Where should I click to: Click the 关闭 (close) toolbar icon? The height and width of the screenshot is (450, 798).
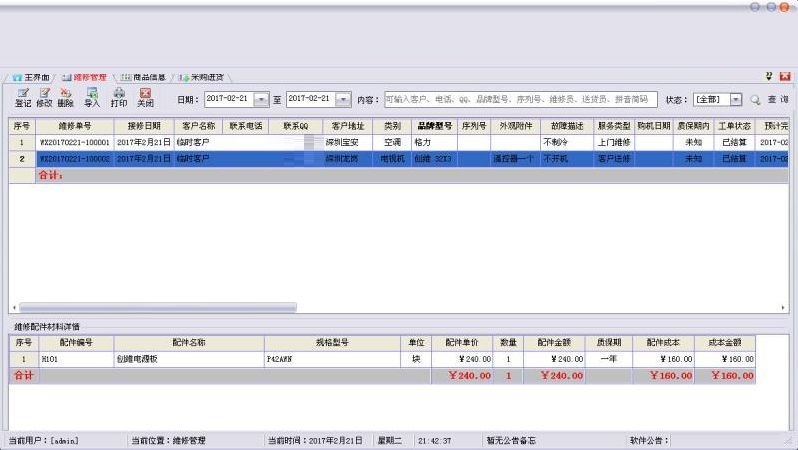[145, 97]
